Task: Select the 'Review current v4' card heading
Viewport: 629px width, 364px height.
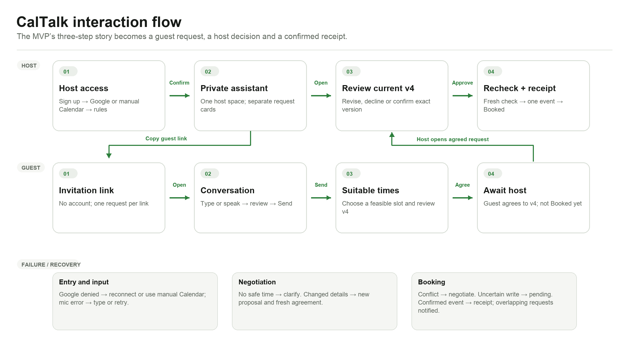Action: (378, 88)
